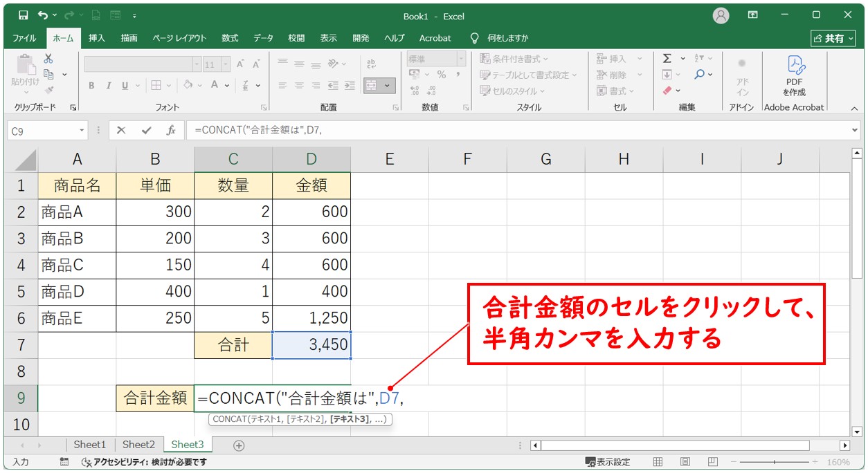Select the AutoSum (Σ) icon

pos(667,58)
